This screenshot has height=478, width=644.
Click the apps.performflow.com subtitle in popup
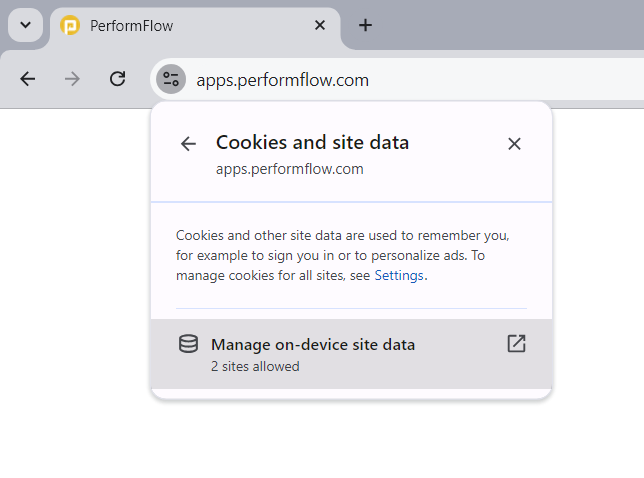[290, 169]
